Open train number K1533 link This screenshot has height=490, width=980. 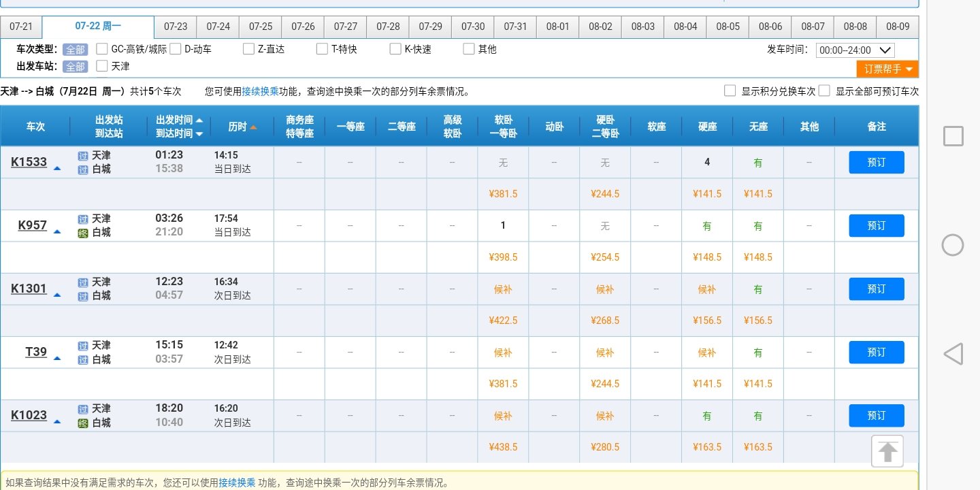(29, 162)
